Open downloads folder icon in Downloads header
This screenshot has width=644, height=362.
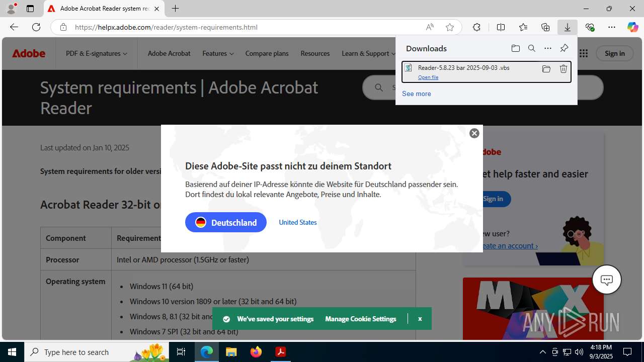[x=515, y=48]
